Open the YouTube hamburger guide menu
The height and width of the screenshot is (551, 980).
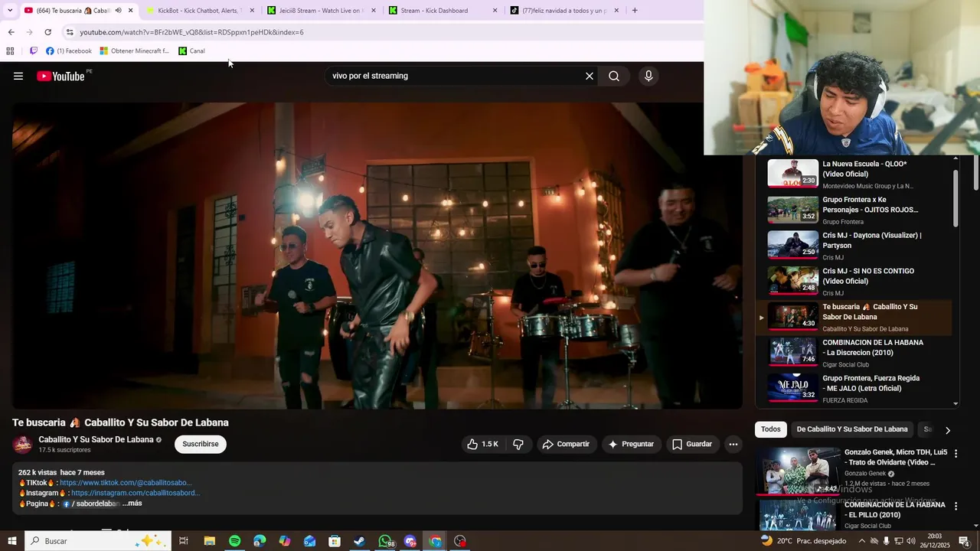[18, 76]
